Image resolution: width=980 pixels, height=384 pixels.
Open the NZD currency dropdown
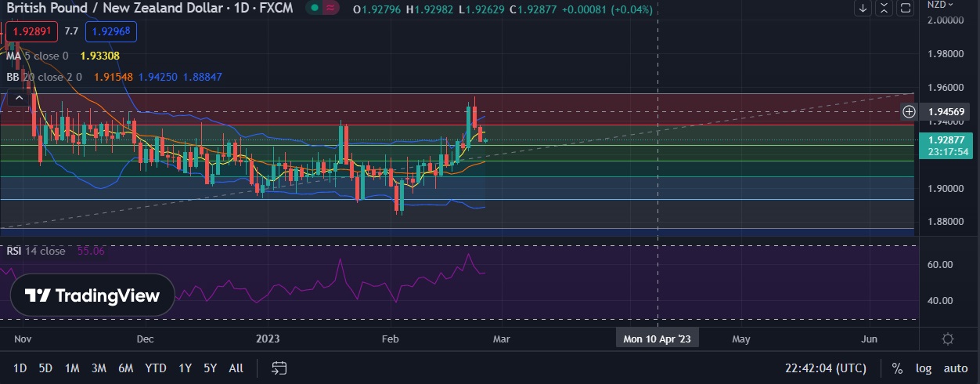coord(939,5)
